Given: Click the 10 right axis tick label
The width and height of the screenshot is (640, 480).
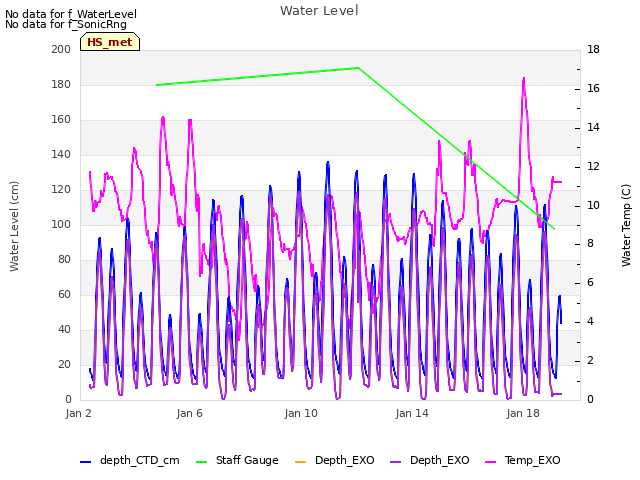Looking at the screenshot, I should (593, 205).
